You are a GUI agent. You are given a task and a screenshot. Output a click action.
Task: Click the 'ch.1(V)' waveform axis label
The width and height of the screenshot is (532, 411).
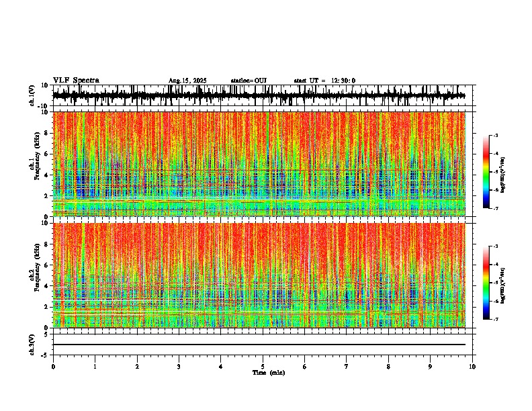tap(32, 95)
